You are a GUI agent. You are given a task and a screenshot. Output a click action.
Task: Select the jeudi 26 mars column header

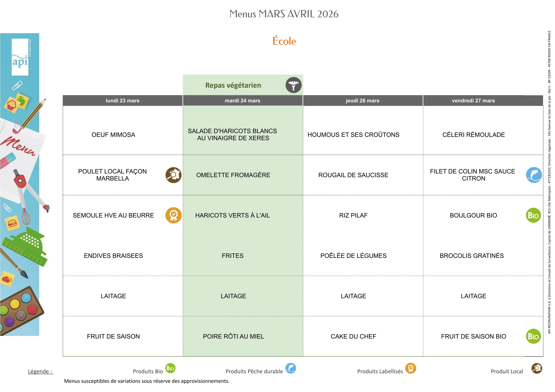[362, 101]
